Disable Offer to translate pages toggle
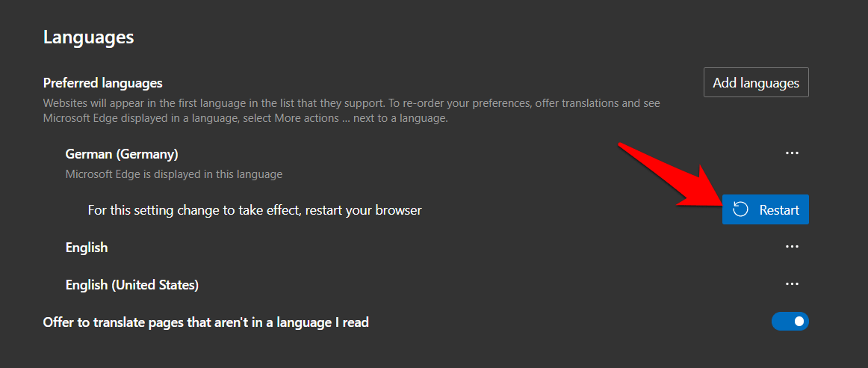Screen dimensions: 868x368 (x=790, y=322)
